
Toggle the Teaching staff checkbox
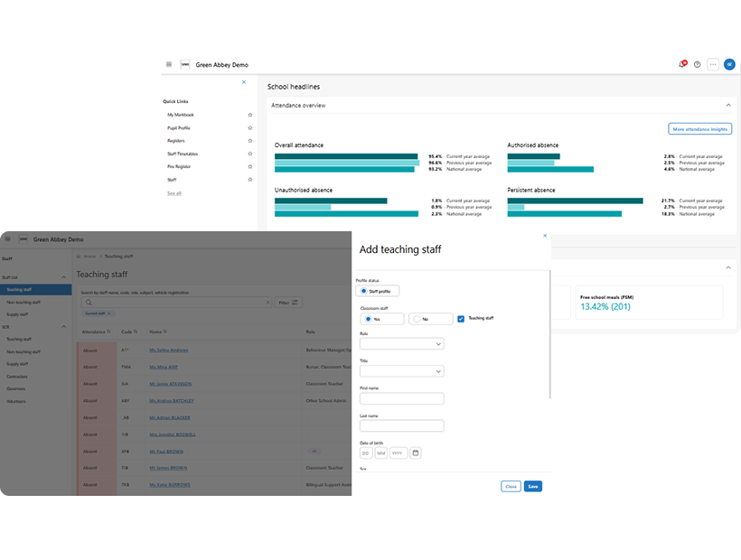[x=462, y=319]
